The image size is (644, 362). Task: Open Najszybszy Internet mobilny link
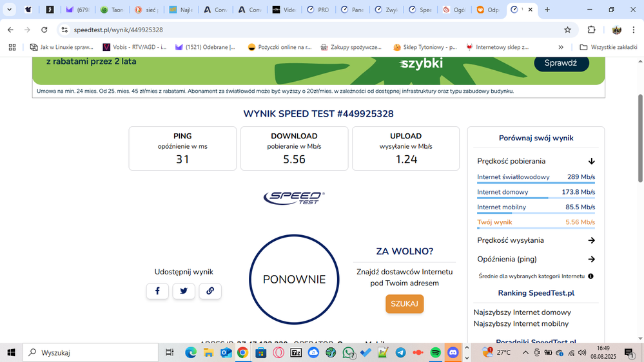click(521, 324)
